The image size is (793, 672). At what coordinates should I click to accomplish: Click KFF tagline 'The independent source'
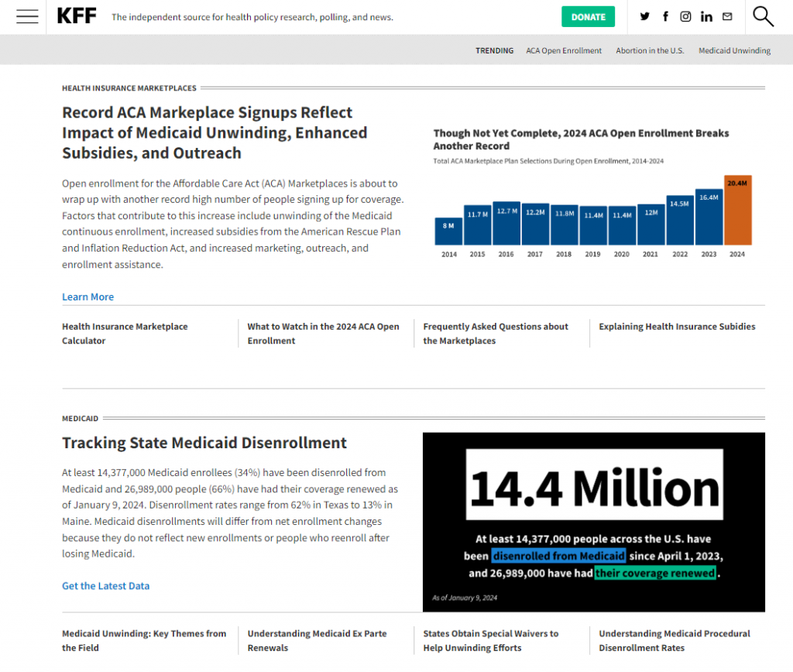[252, 17]
